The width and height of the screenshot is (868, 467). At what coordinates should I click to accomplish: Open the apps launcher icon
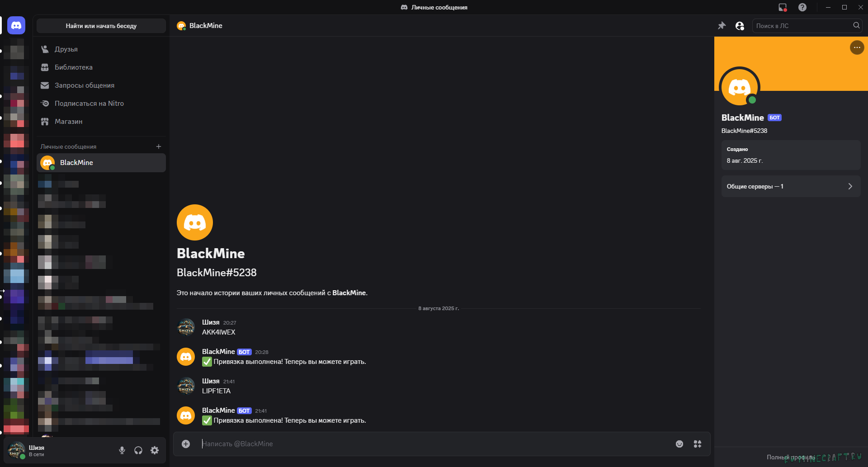(698, 444)
